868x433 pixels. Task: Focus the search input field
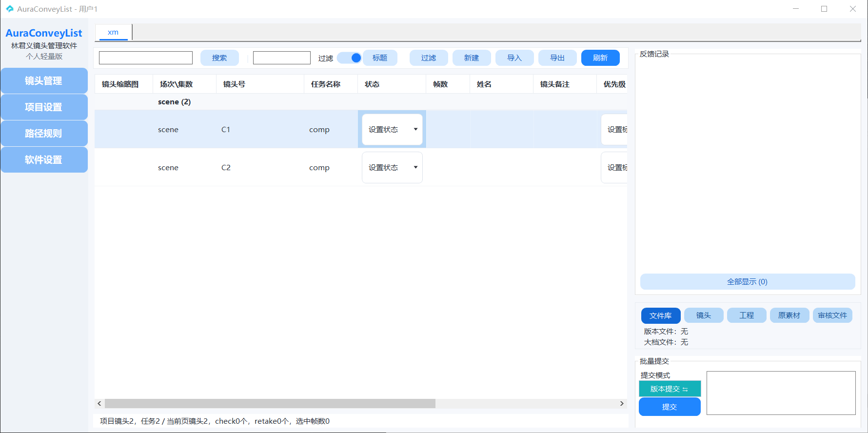(146, 58)
